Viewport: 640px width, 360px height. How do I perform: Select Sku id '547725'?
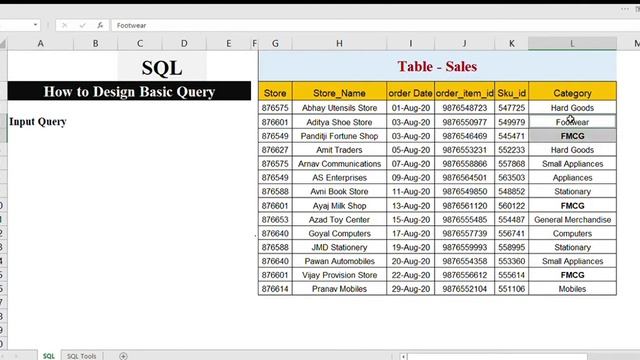point(511,108)
